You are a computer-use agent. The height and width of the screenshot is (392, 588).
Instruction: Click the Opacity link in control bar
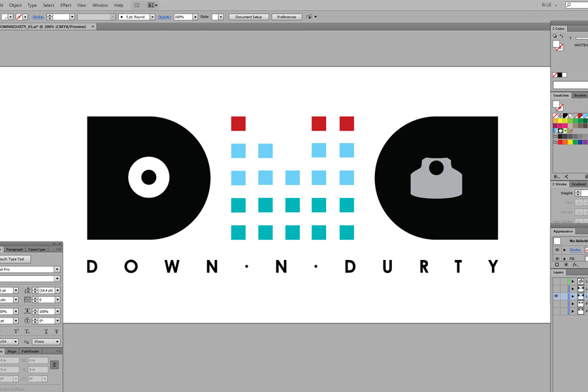[165, 17]
